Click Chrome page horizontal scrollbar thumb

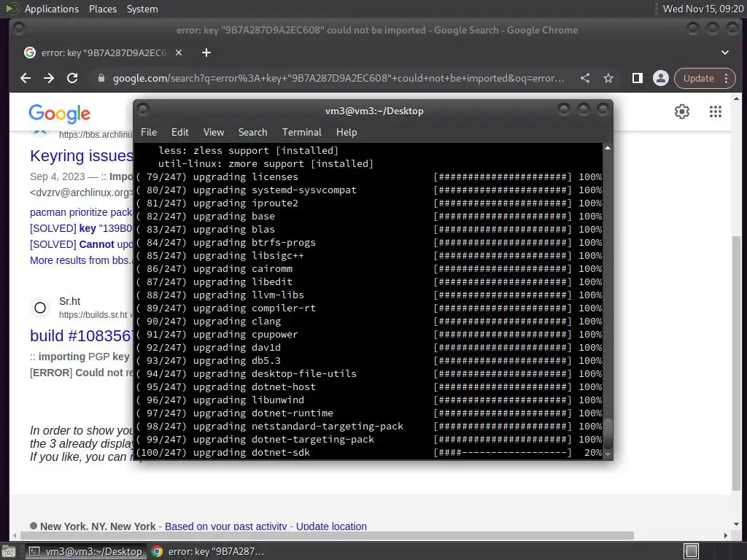coord(326,536)
